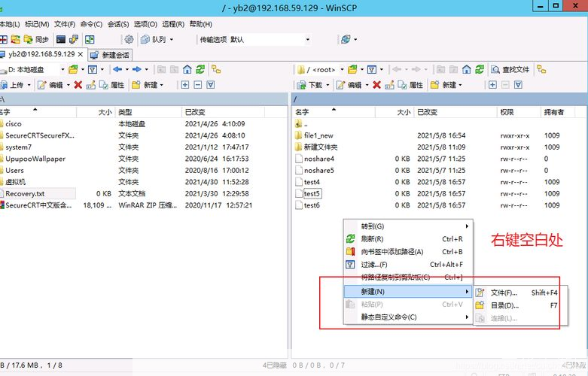This screenshot has width=588, height=376.
Task: Click the local panel filter icon
Action: (93, 69)
